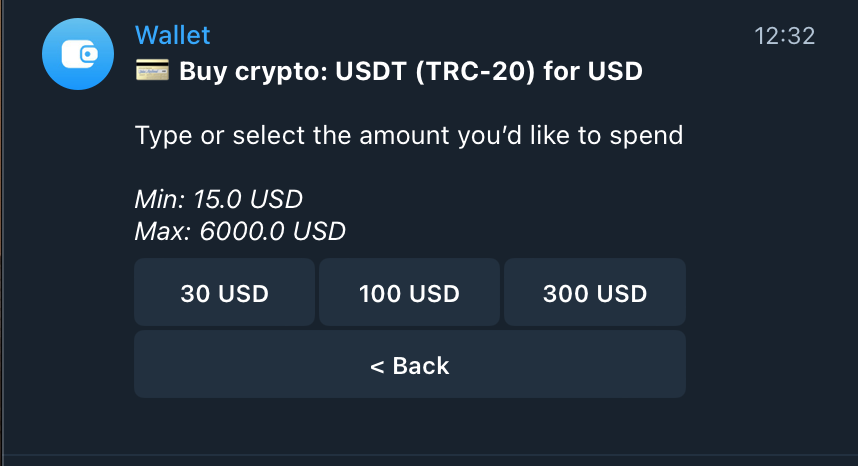Viewport: 858px width, 466px height.
Task: Choose the 100 USD amount button
Action: pyautogui.click(x=409, y=294)
